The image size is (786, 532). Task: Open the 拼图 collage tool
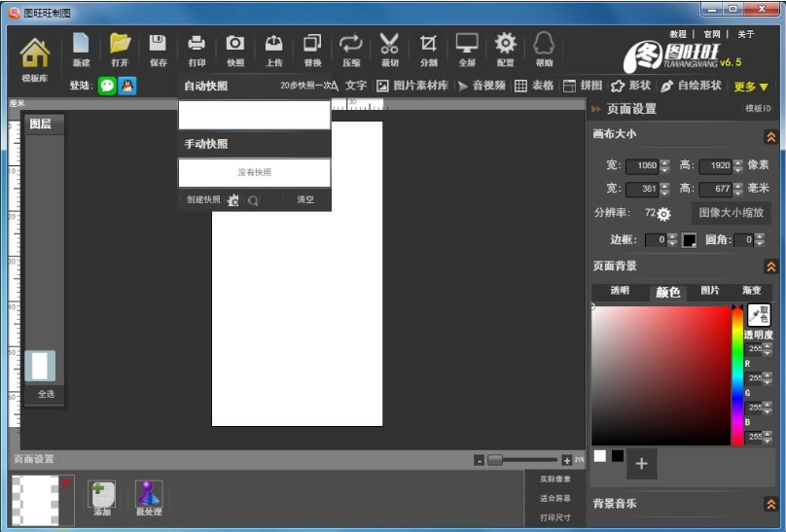583,86
